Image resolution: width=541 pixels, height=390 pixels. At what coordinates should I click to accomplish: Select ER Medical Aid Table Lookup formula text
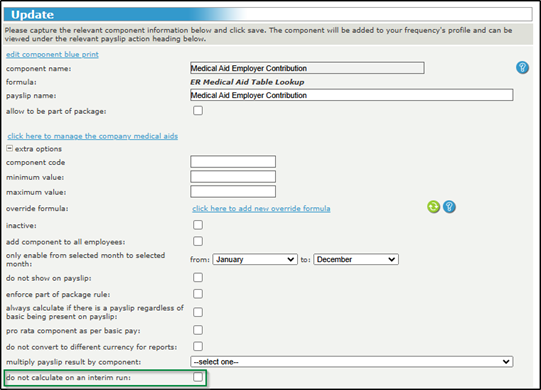247,82
